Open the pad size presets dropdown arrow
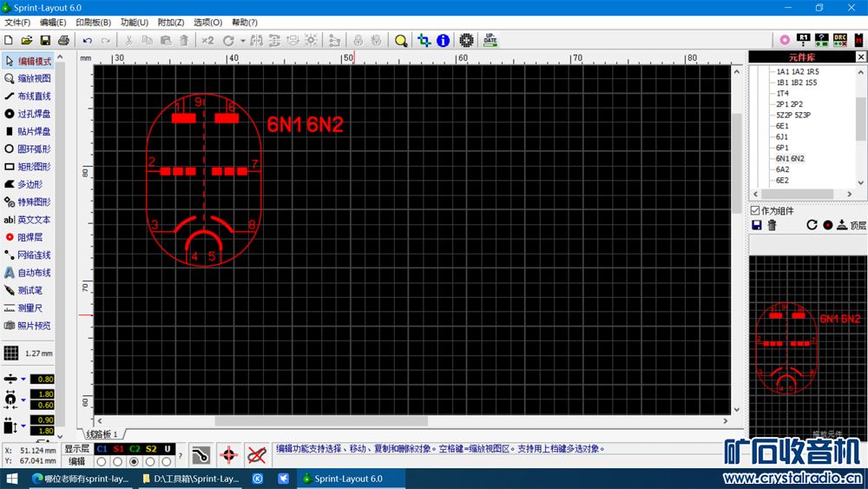 [23, 400]
